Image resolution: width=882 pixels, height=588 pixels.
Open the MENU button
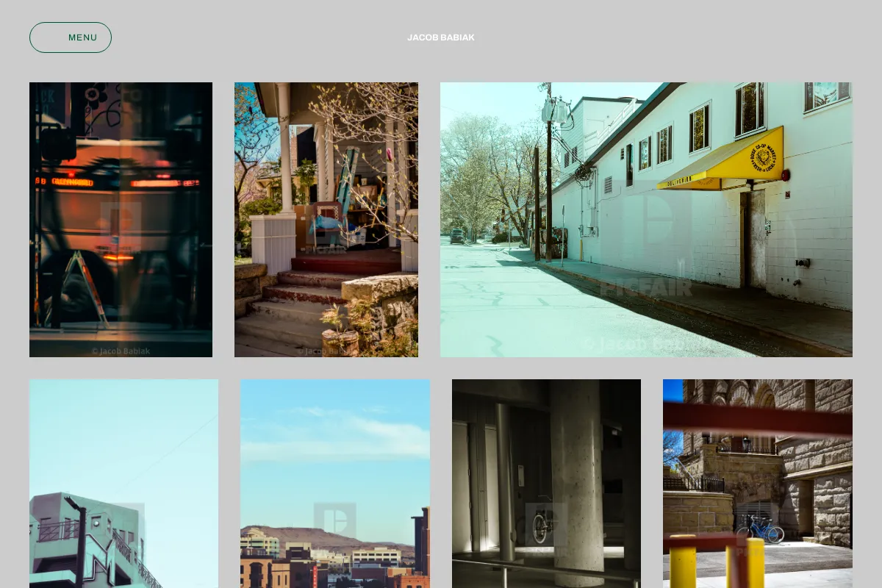(x=71, y=37)
